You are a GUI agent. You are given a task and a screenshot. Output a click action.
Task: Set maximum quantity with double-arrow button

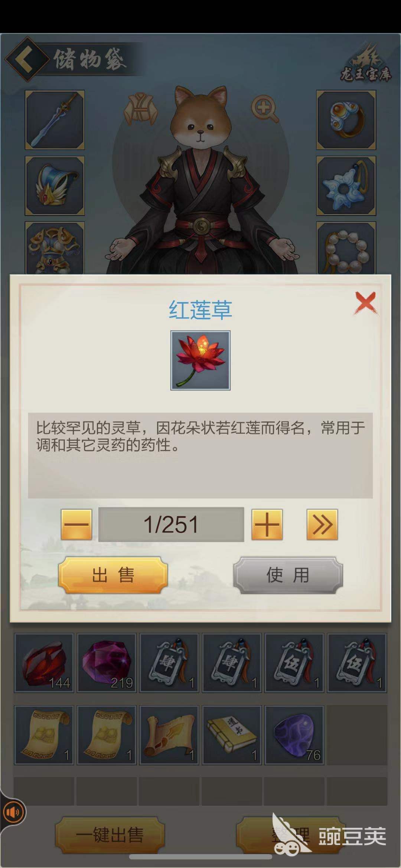coord(322,524)
